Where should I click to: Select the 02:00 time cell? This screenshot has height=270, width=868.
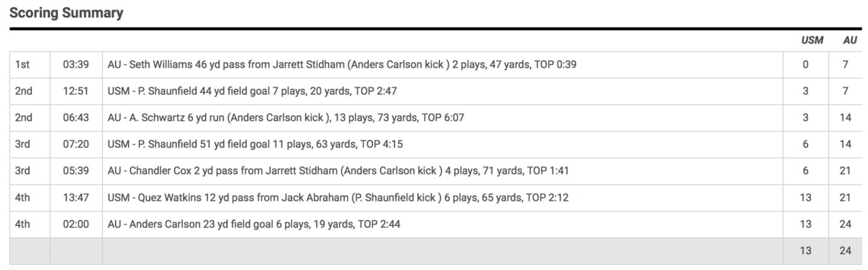pos(76,224)
